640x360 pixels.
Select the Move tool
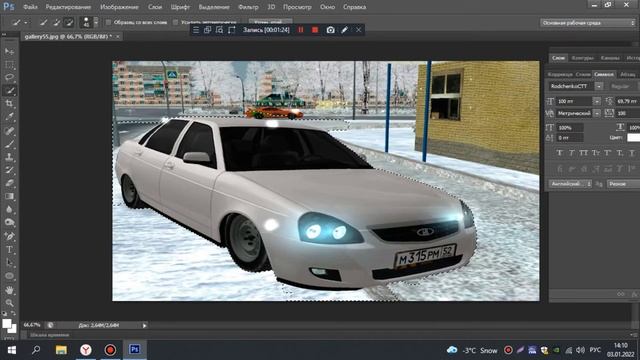9,51
